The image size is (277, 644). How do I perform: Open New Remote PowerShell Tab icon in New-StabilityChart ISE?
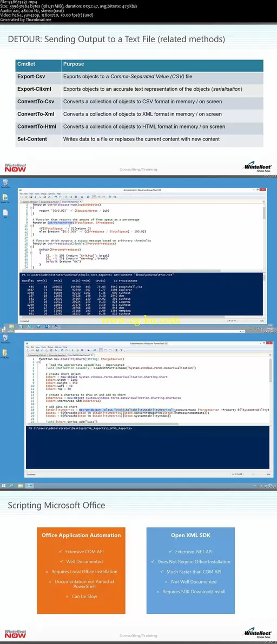coord(88,350)
